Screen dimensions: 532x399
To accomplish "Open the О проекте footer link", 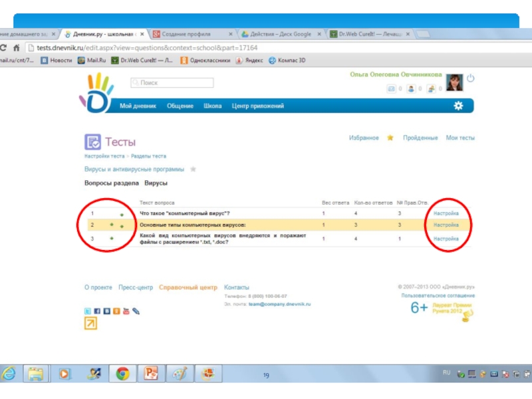I will click(x=98, y=287).
